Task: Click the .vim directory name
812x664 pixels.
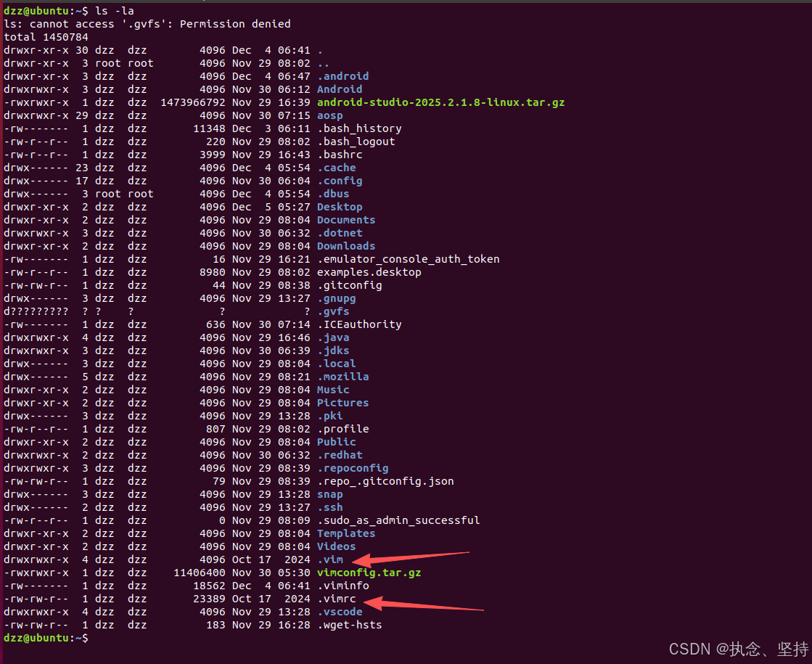Action: point(330,560)
